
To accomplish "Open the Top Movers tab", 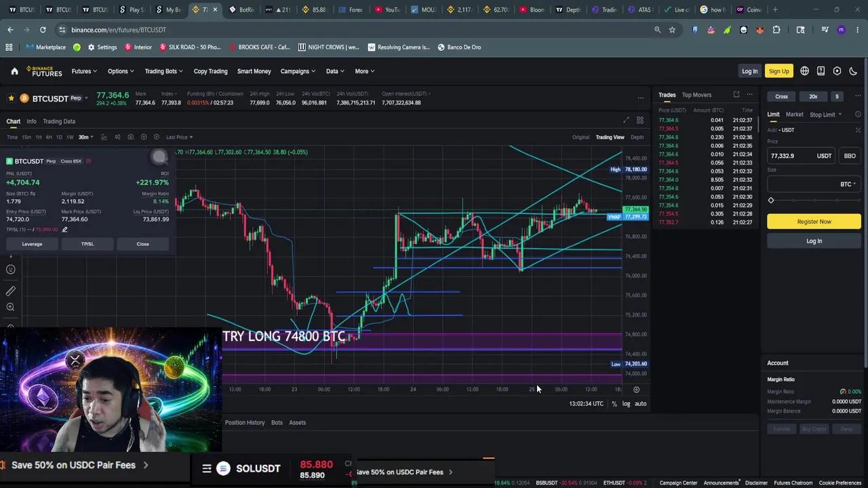I will (x=696, y=95).
